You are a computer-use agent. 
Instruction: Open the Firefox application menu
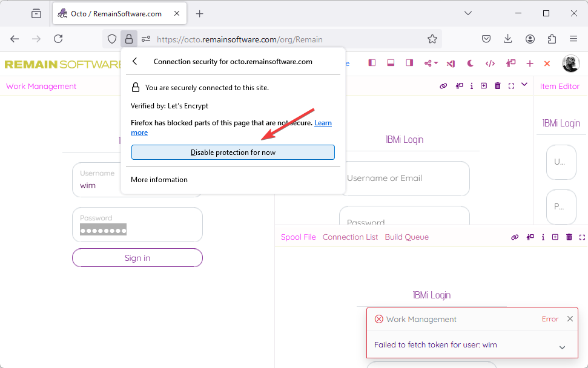point(573,39)
